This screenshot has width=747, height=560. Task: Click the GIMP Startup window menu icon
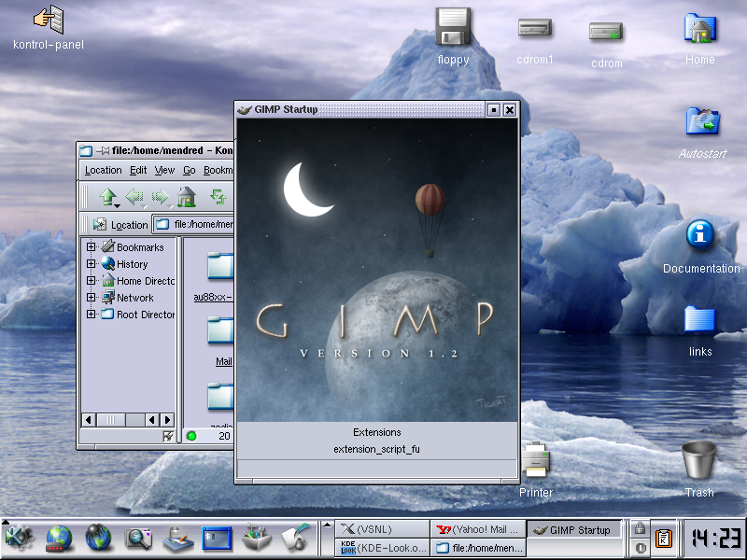click(x=244, y=109)
